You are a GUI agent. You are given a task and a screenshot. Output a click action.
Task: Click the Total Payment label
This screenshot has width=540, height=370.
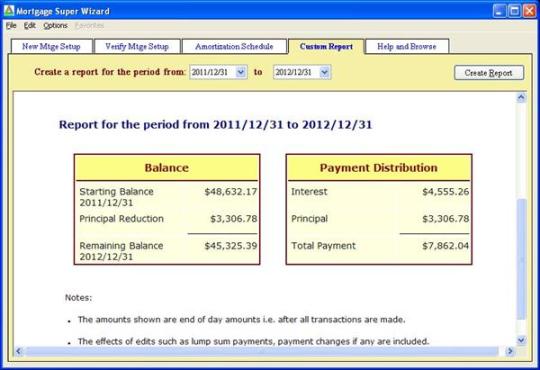click(x=323, y=246)
